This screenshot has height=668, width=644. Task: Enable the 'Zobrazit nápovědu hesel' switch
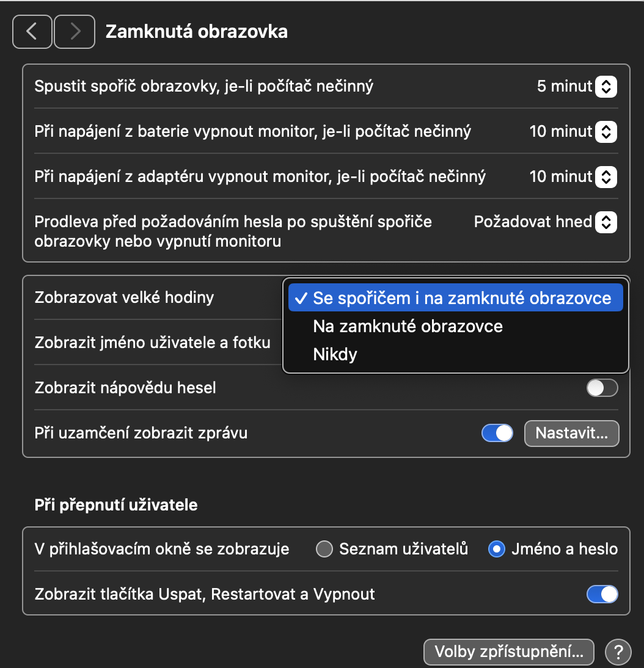[x=602, y=388]
